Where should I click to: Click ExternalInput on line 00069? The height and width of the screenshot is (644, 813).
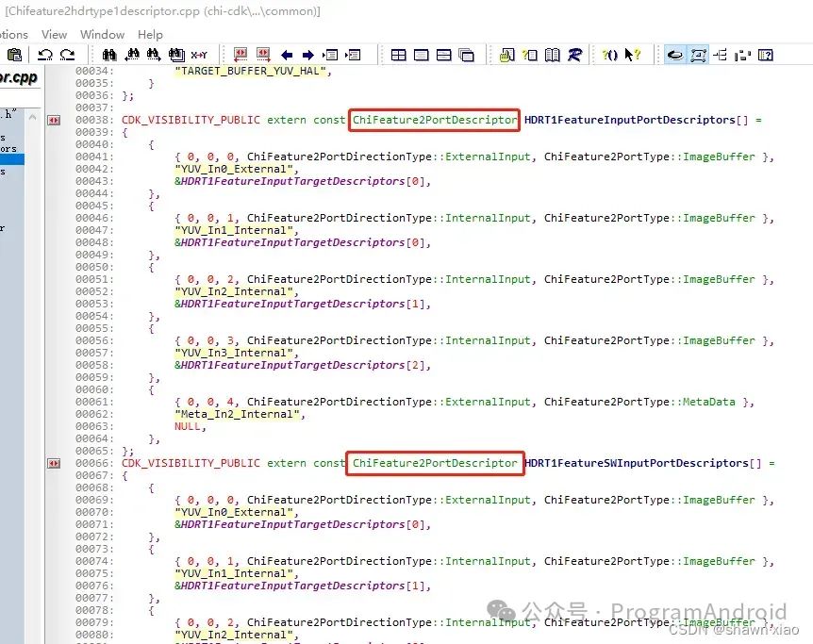(488, 500)
